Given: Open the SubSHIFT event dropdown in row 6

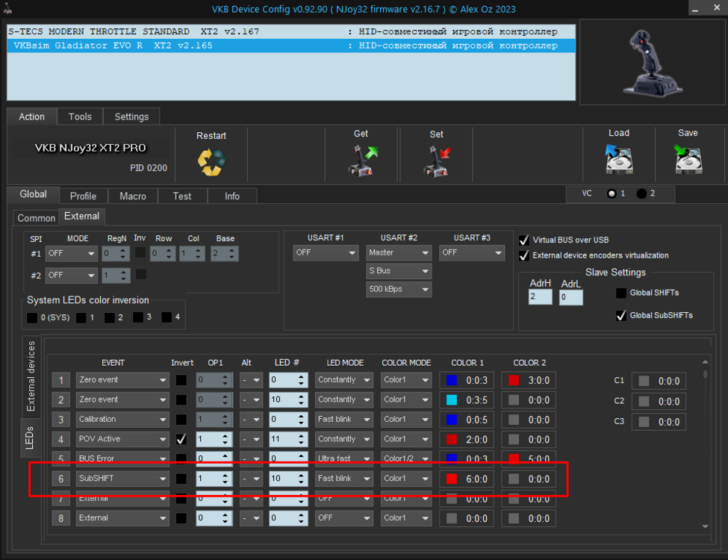Looking at the screenshot, I should [x=122, y=479].
